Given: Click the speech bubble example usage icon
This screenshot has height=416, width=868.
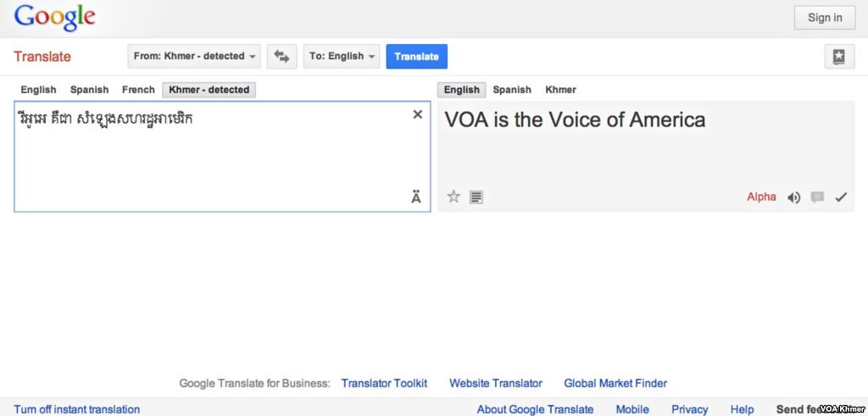Looking at the screenshot, I should pyautogui.click(x=817, y=197).
